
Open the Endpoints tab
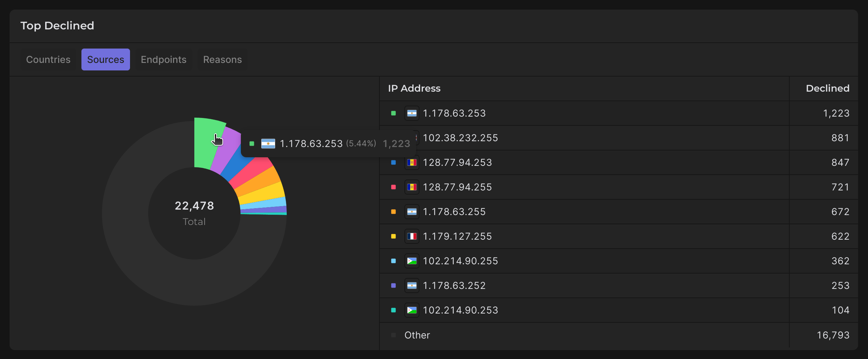164,59
